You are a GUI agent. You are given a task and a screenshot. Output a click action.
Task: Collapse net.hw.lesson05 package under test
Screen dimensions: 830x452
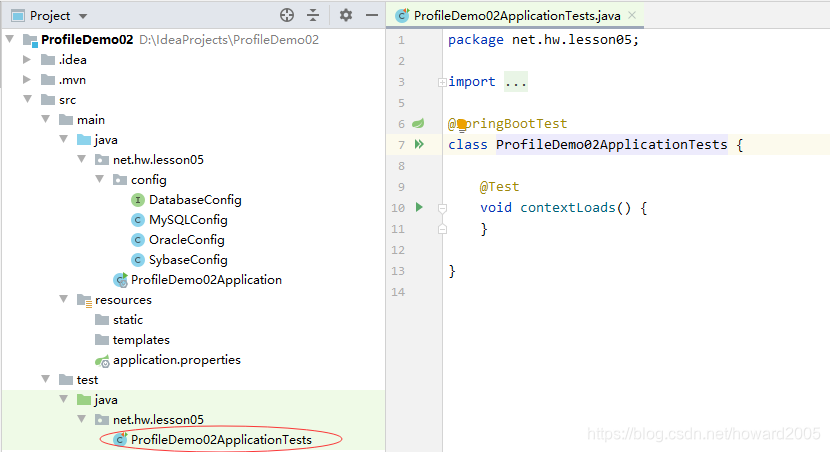tap(82, 419)
